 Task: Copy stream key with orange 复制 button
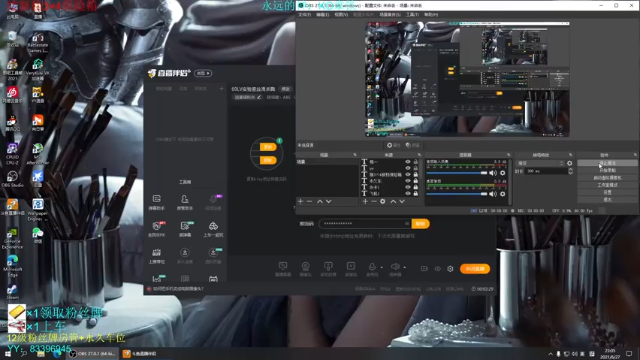[x=420, y=223]
